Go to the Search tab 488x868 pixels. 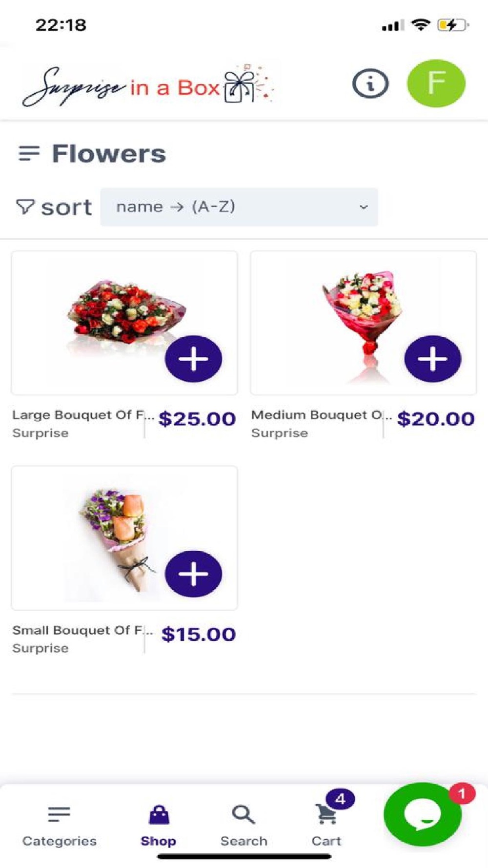244,825
